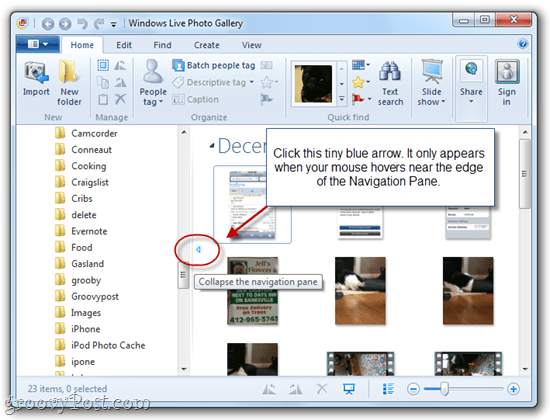Click the Select all icon in Manage
Screen dimensions: 550x420
(x=103, y=65)
